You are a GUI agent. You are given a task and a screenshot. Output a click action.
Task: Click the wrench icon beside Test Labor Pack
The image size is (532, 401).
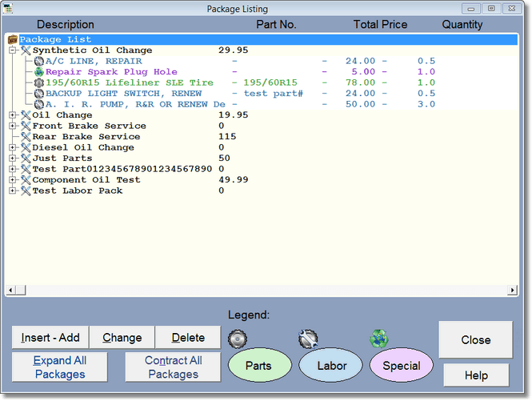coord(26,190)
